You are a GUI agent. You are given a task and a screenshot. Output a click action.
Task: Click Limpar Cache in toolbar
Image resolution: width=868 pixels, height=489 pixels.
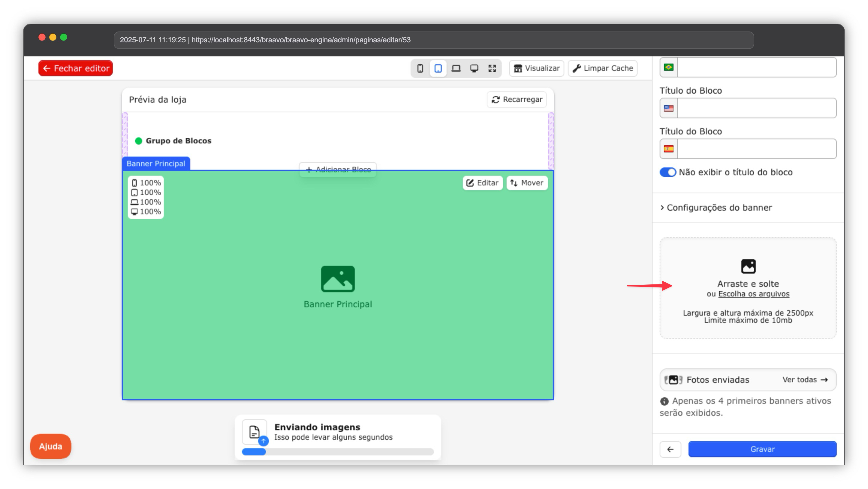pos(602,68)
